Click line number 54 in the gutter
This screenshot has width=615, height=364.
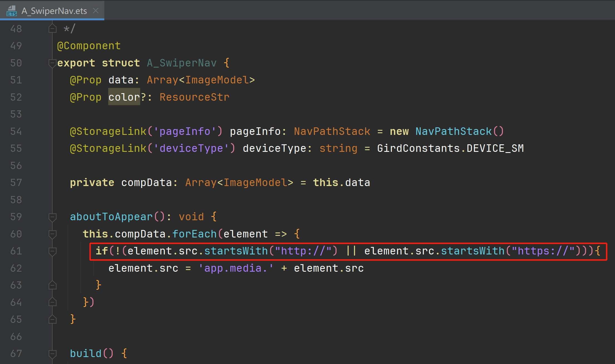click(x=16, y=131)
